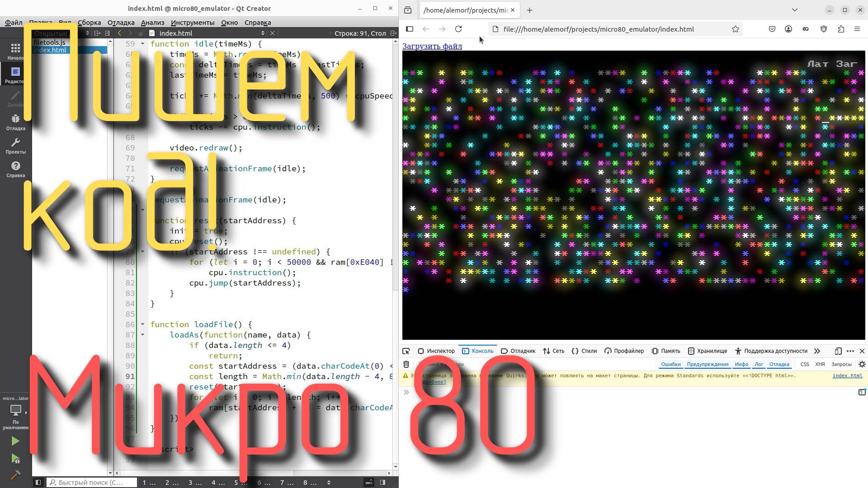Open the recent-browsing Firefox View icon

[x=408, y=10]
